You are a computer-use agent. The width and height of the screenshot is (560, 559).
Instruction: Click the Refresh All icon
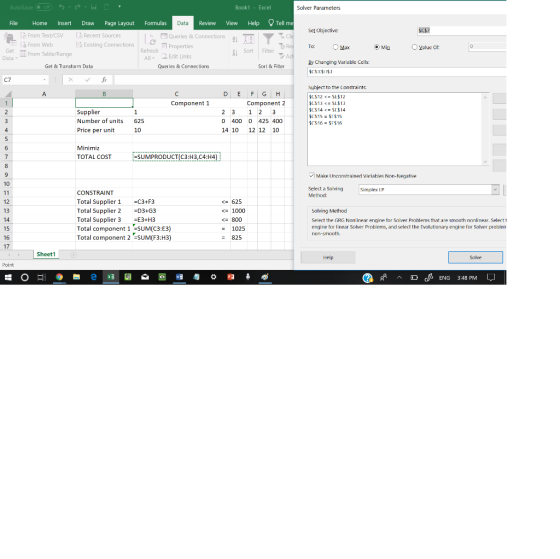tap(149, 40)
